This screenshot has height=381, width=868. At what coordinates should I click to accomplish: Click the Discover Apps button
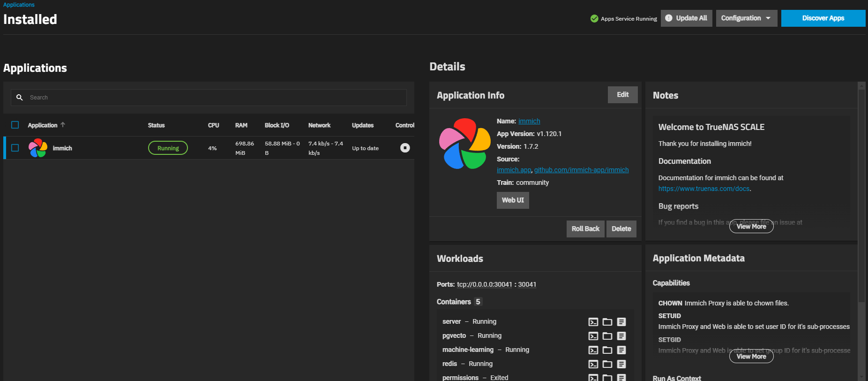(823, 18)
